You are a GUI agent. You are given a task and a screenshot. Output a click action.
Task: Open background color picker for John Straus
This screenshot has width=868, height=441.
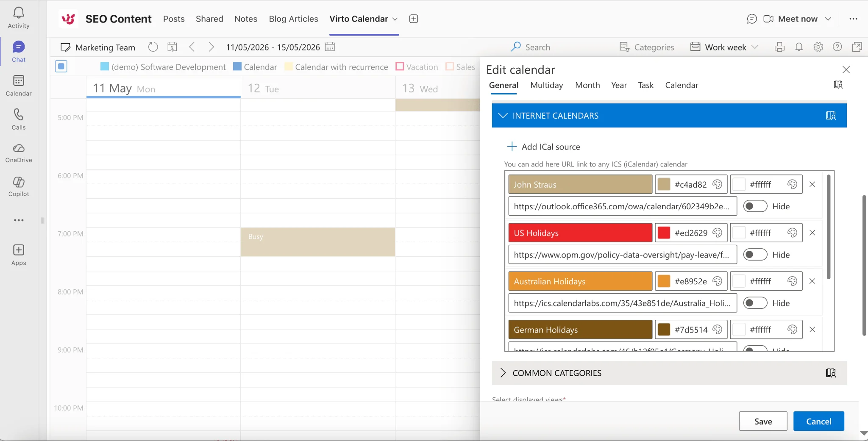click(x=718, y=184)
